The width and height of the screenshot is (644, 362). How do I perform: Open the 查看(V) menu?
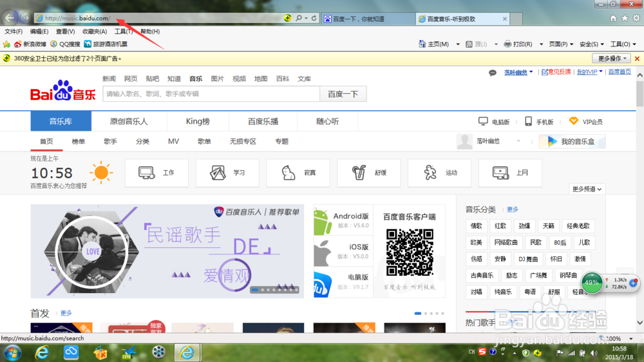tap(65, 31)
